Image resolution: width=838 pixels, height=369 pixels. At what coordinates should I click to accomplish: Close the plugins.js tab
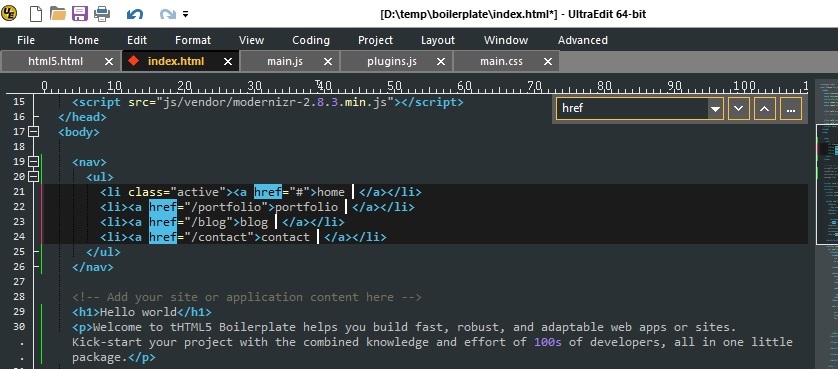[x=441, y=62]
